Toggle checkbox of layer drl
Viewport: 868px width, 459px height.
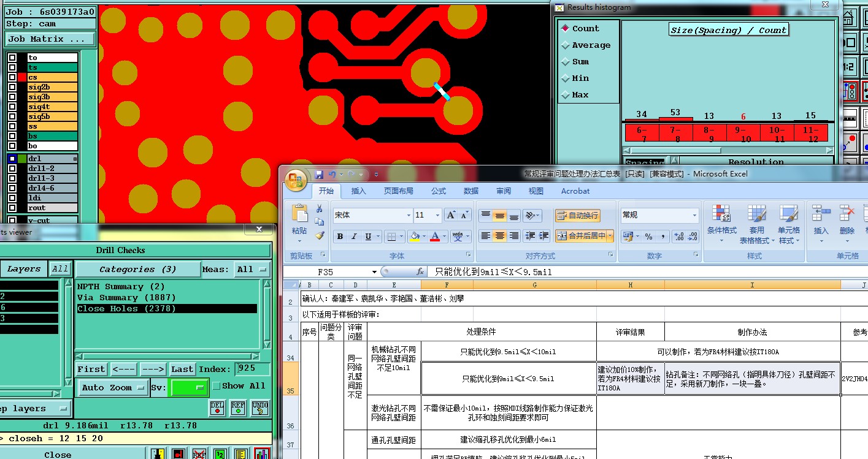pyautogui.click(x=12, y=159)
